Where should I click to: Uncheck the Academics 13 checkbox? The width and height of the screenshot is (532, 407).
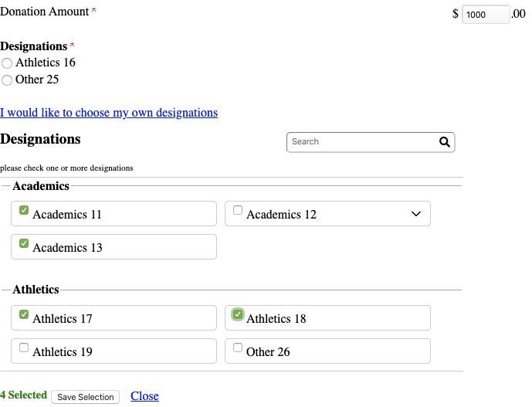pos(24,243)
